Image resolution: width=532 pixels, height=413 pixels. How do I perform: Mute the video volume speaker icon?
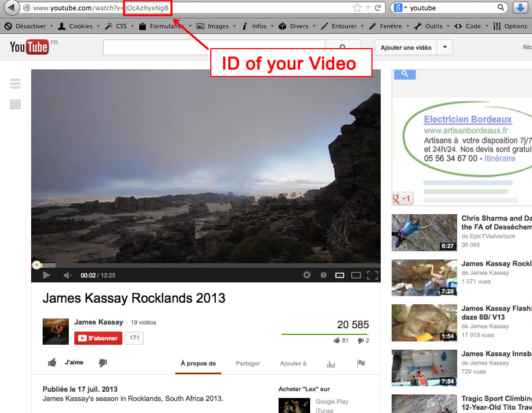(x=67, y=275)
